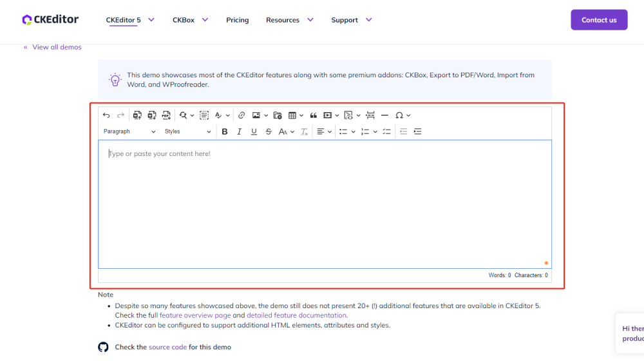Select all editor content
The image size is (644, 361).
click(x=204, y=115)
